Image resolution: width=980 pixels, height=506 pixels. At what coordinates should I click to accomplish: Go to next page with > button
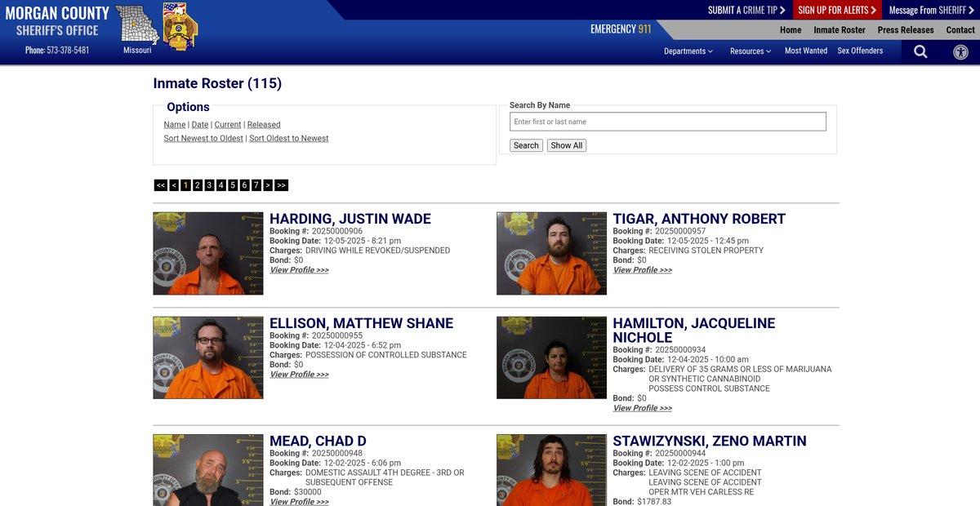tap(268, 185)
